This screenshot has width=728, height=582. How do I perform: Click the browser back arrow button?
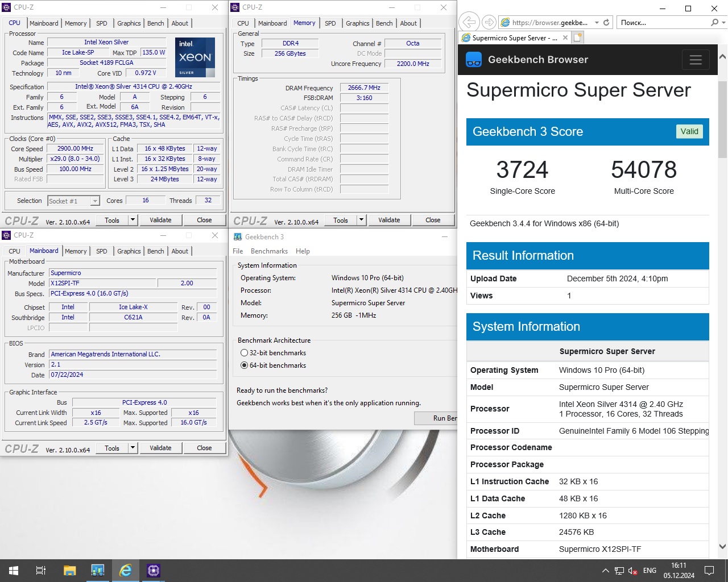coord(469,22)
